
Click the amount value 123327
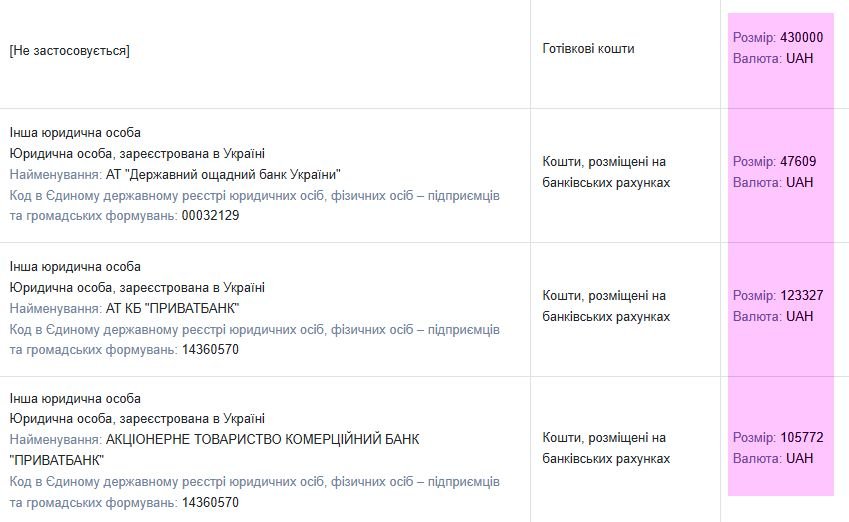[801, 296]
